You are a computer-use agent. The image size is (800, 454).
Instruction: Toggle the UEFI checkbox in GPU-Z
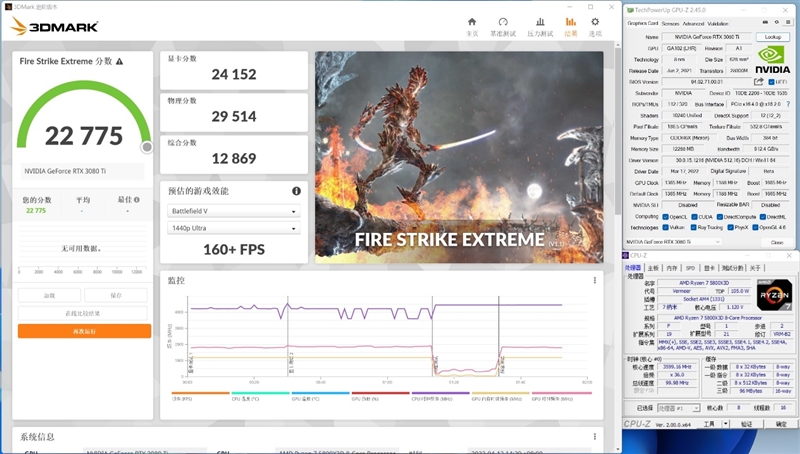(x=771, y=82)
